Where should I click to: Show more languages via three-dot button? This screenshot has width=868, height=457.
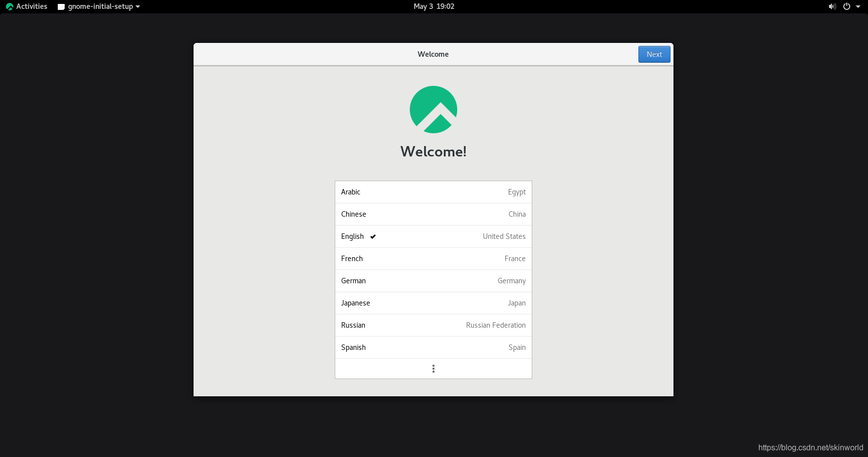click(434, 369)
